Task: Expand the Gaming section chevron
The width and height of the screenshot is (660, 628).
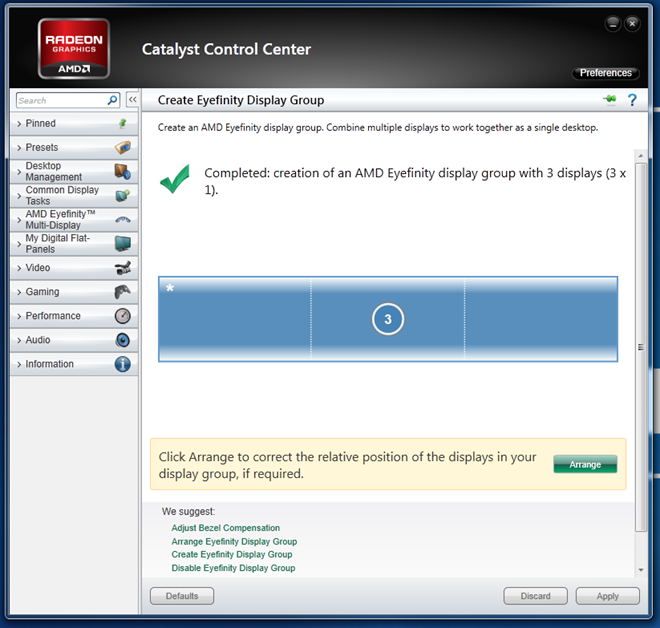Action: click(19, 292)
